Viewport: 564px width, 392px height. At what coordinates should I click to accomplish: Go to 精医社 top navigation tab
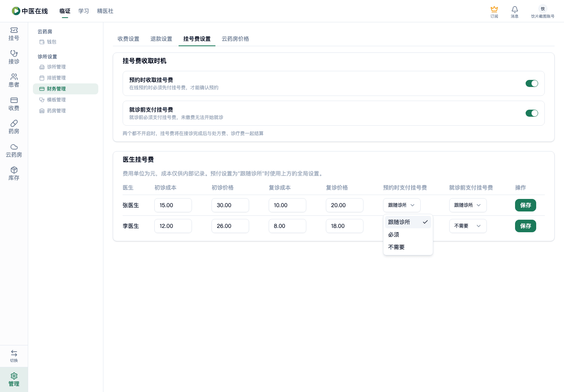(105, 11)
